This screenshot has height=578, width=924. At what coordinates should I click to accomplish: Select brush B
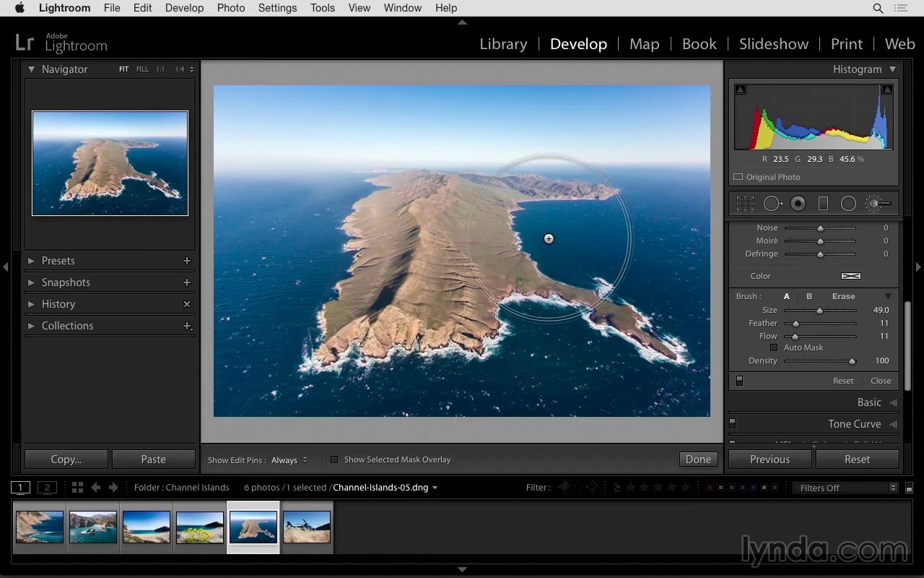[x=809, y=296]
